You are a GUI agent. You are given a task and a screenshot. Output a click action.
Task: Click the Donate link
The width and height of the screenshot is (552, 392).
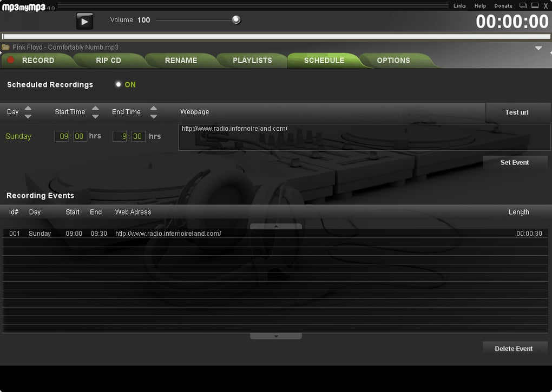pos(503,5)
